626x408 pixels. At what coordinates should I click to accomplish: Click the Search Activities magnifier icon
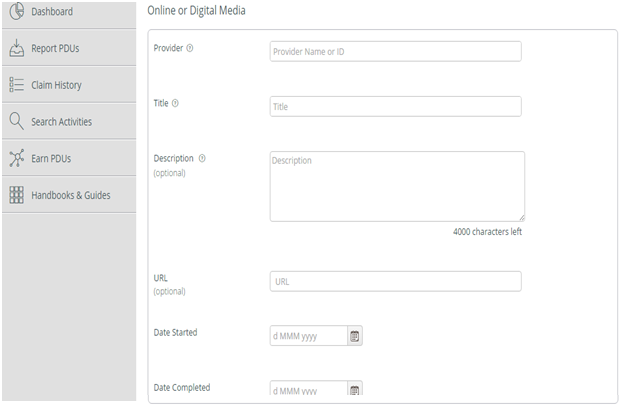17,121
